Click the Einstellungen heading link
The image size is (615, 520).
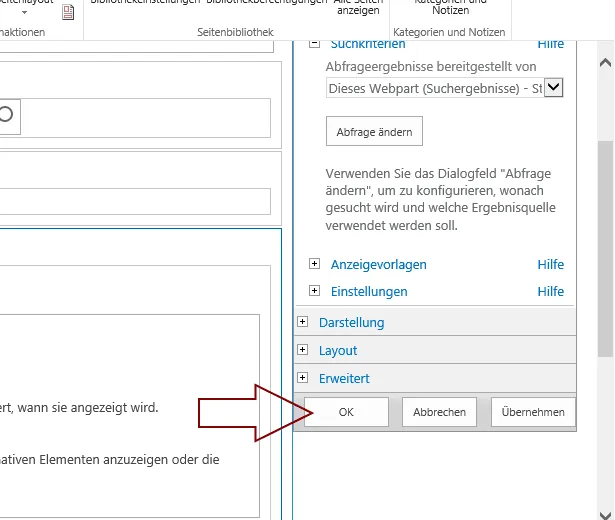coord(369,291)
